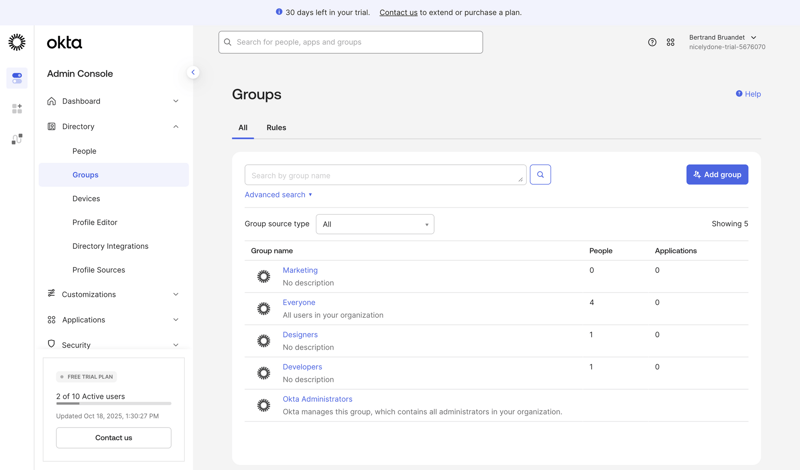800x470 pixels.
Task: Expand the Security menu chevron
Action: point(176,345)
